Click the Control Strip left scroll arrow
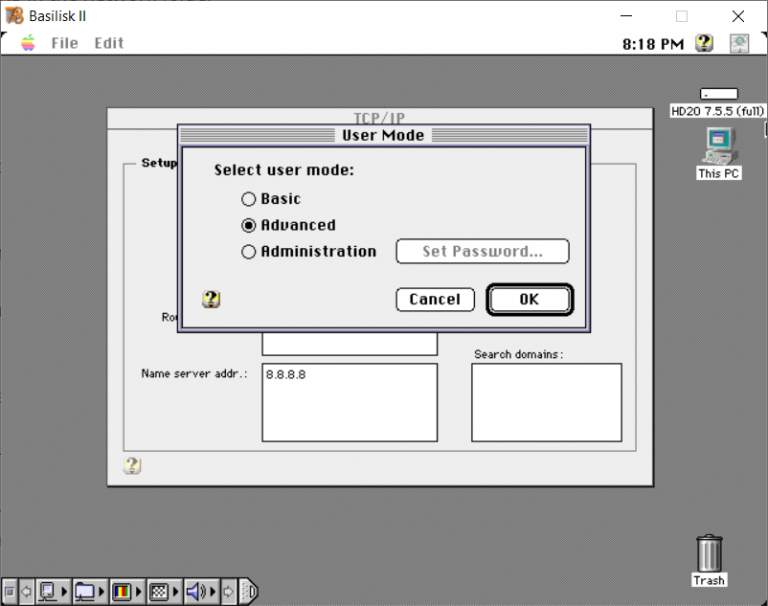This screenshot has height=606, width=768. point(26,592)
